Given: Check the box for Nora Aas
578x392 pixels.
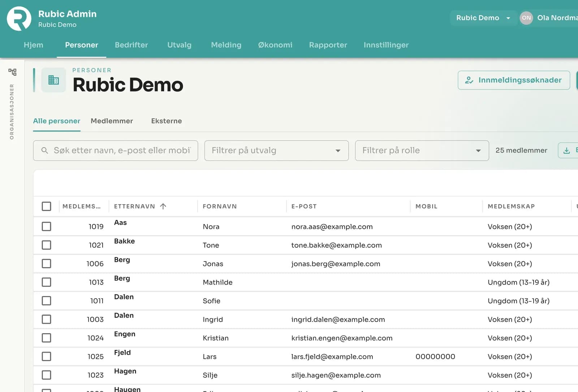Looking at the screenshot, I should coord(46,226).
